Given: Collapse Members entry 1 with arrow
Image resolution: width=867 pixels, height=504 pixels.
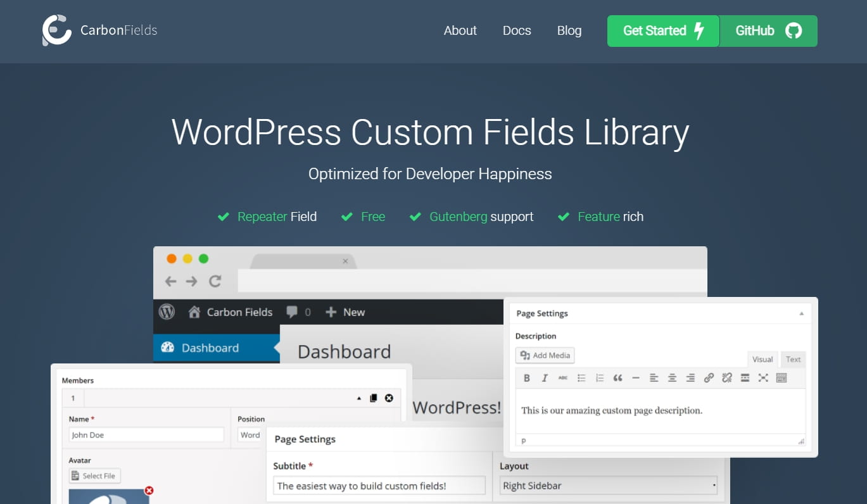Looking at the screenshot, I should click(359, 398).
